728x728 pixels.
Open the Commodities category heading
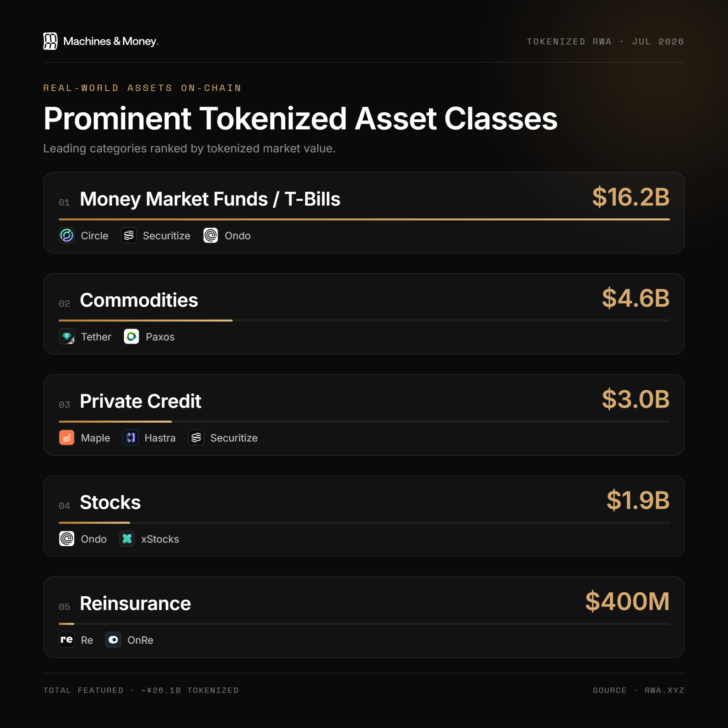pyautogui.click(x=139, y=300)
